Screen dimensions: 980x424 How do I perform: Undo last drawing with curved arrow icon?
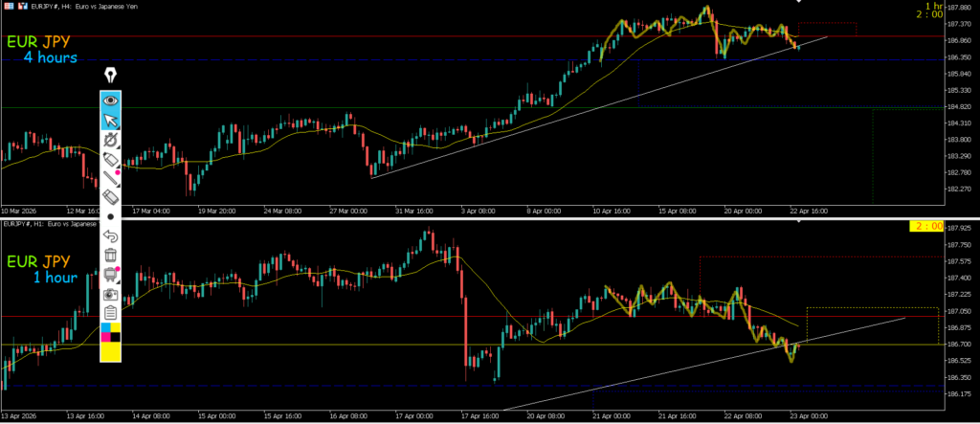pos(111,236)
